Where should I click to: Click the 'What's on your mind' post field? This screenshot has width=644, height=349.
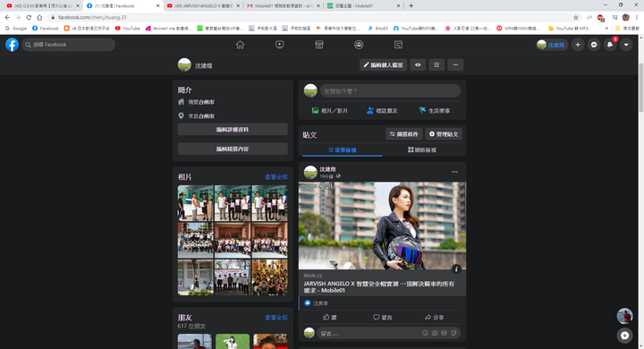coord(391,91)
